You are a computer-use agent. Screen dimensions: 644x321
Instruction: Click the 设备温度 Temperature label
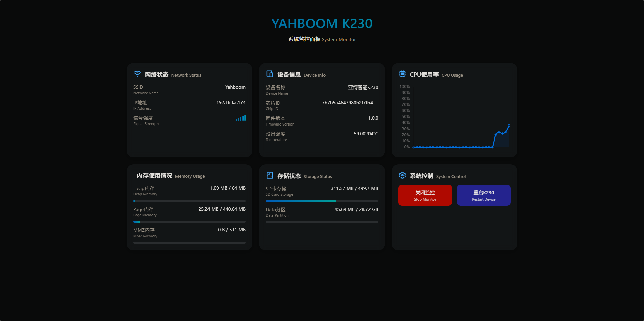276,136
